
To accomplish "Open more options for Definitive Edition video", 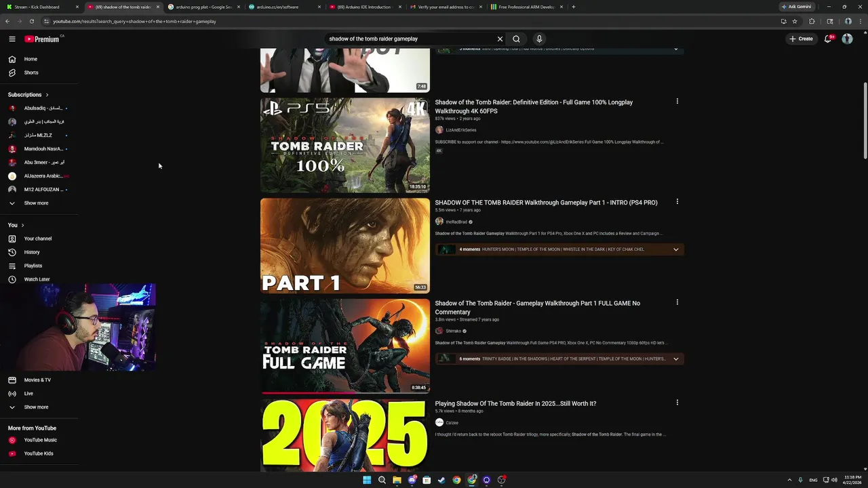I will tap(677, 102).
